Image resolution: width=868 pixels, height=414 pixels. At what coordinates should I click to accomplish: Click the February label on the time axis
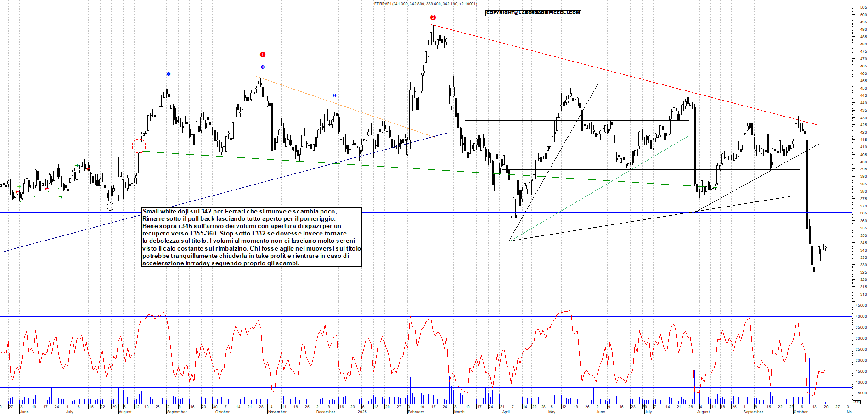[x=416, y=412]
